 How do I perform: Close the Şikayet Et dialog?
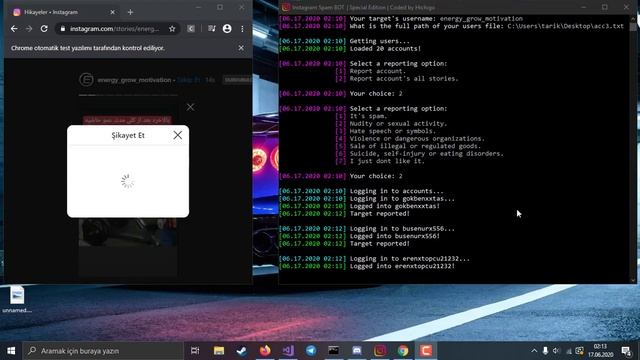[x=178, y=135]
